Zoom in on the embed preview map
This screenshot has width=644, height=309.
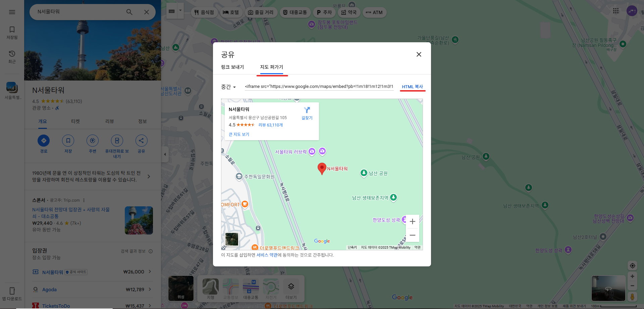click(413, 221)
